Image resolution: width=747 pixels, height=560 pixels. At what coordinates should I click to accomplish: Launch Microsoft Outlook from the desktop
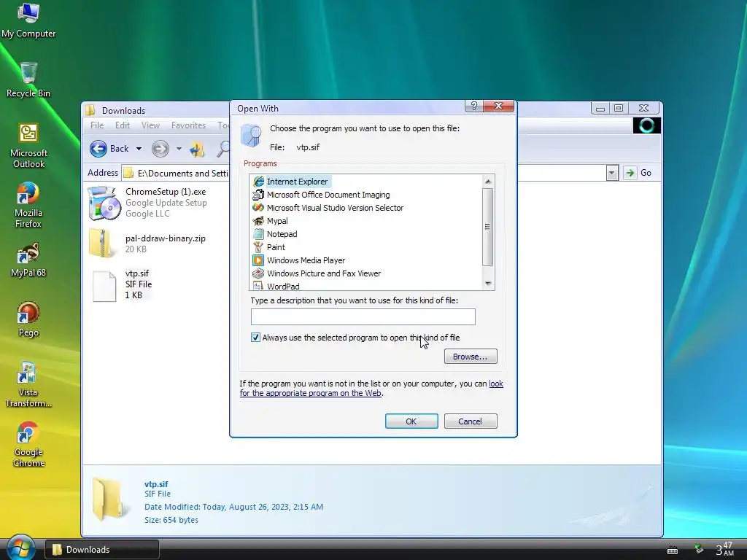[28, 145]
